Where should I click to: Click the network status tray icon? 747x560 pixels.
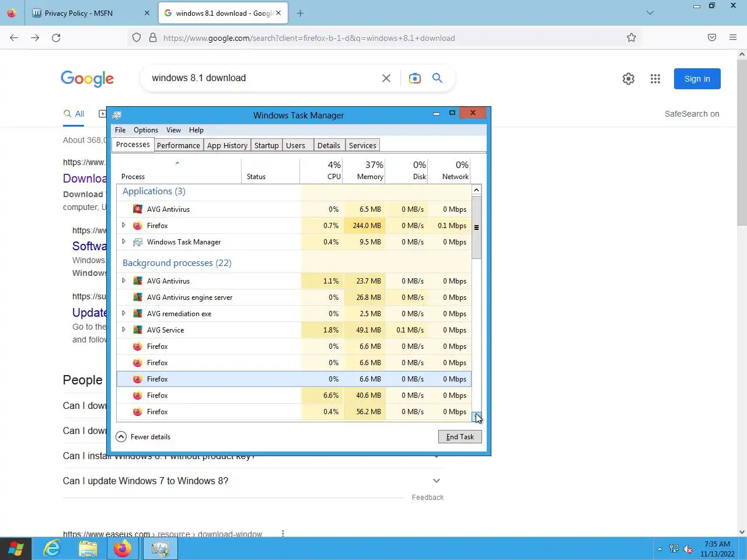click(x=674, y=549)
